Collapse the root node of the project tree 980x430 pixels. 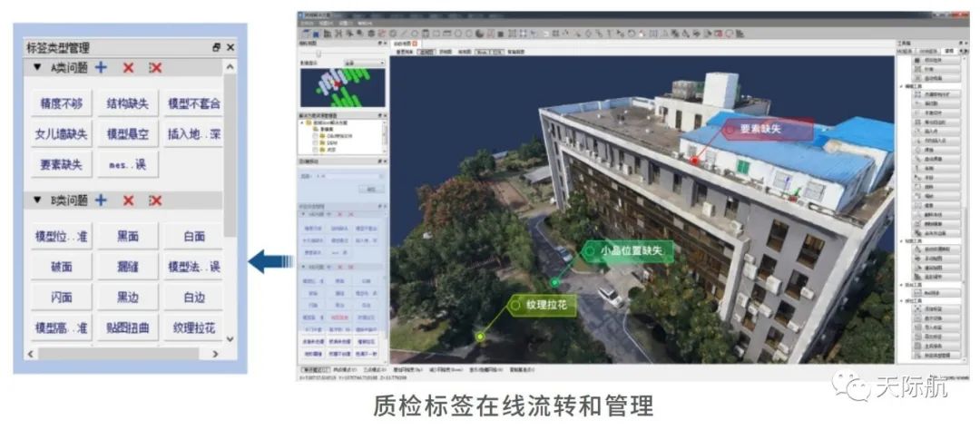pos(302,123)
